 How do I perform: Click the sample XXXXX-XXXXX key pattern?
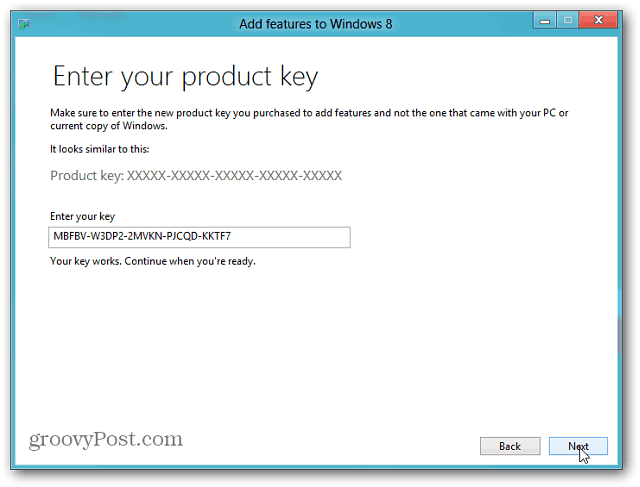(x=234, y=176)
